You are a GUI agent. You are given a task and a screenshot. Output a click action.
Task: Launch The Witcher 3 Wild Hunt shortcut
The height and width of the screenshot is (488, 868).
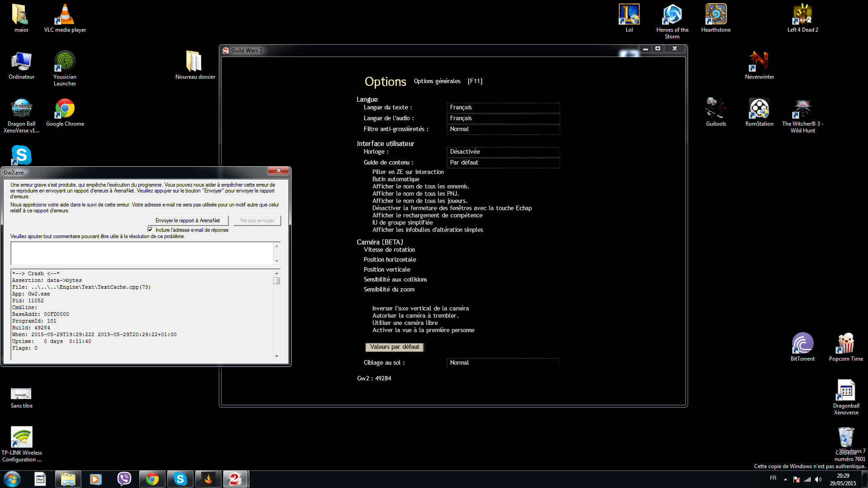click(x=803, y=116)
